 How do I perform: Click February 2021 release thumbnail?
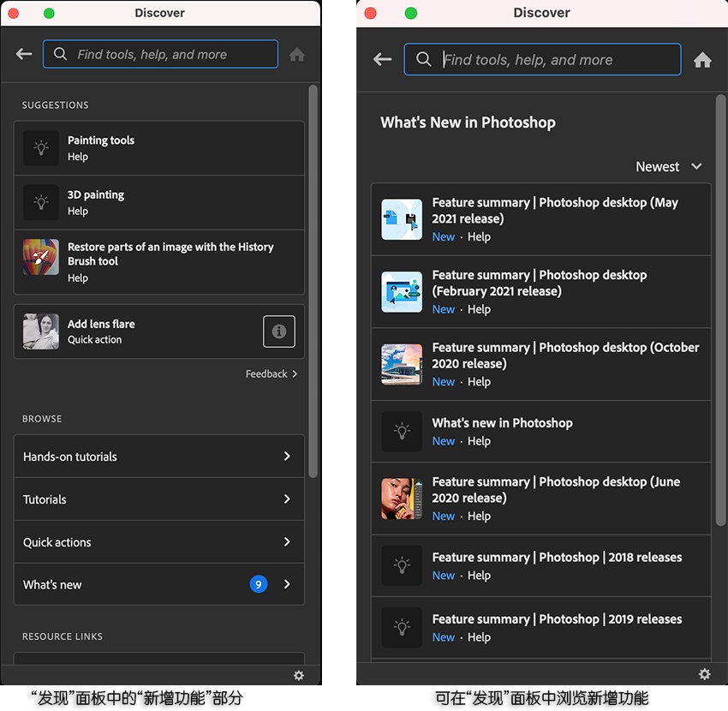[402, 291]
